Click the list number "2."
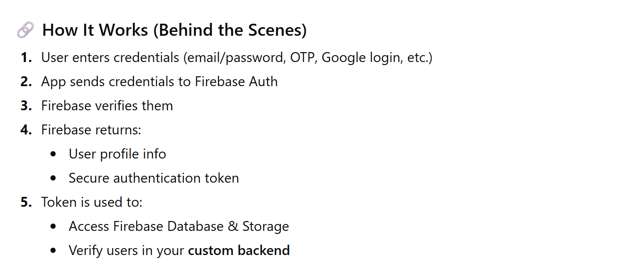 26,82
